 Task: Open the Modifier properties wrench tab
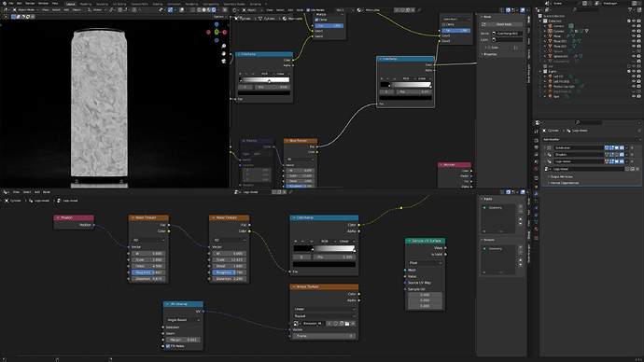pyautogui.click(x=537, y=194)
